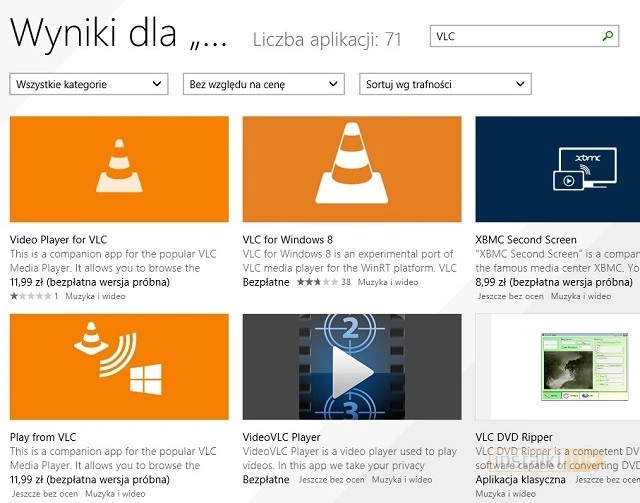Viewport: 640px width, 503px height.
Task: Click the star rating with 38 reviews
Action: (x=318, y=282)
